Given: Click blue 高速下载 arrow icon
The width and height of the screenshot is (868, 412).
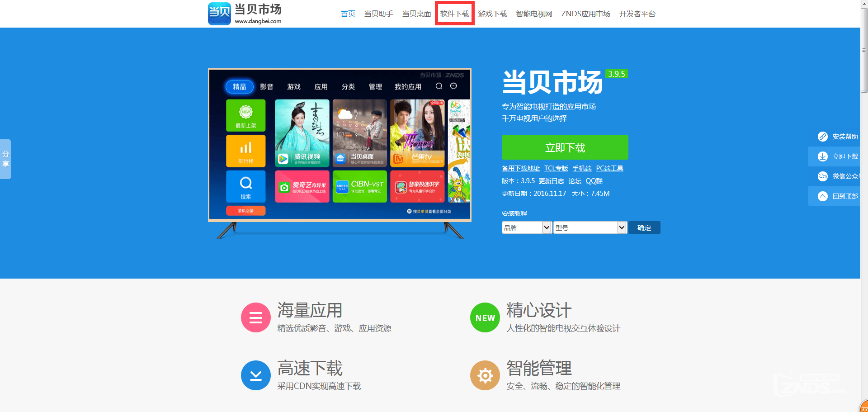Looking at the screenshot, I should point(256,375).
